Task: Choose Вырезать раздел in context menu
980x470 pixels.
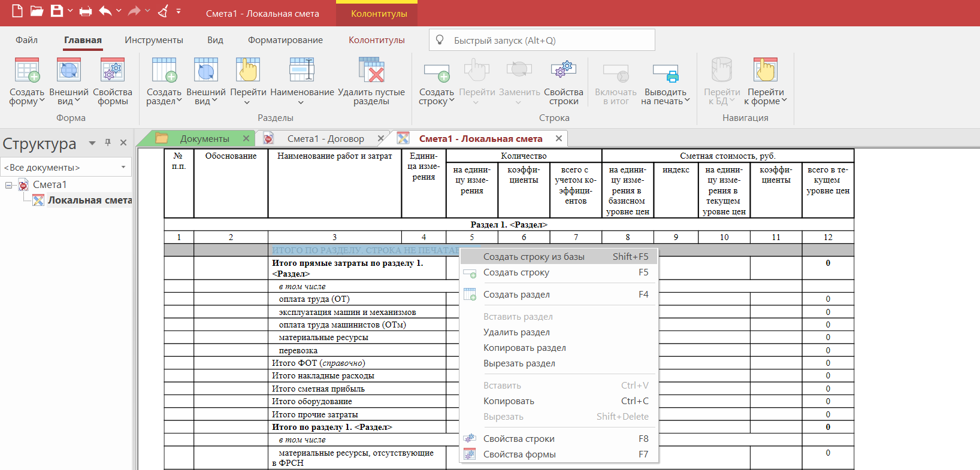Action: click(x=559, y=363)
